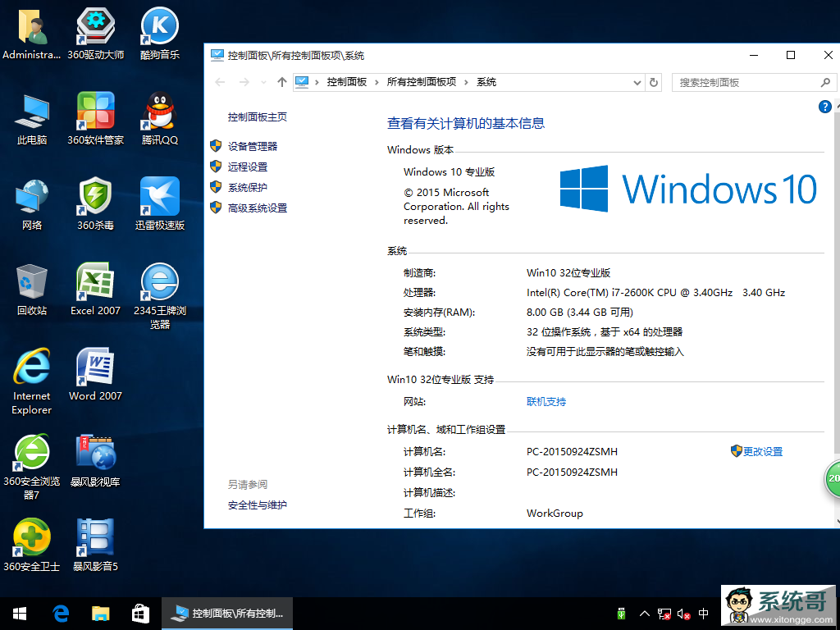The image size is (840, 630).
Task: Open 安全性与维护 link
Action: (x=257, y=504)
